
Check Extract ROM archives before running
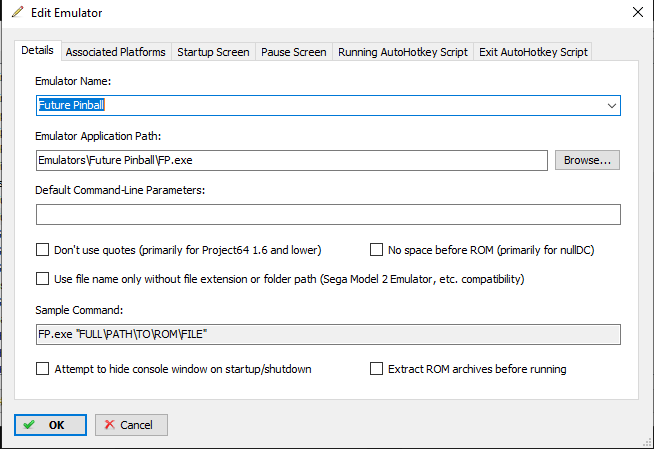[x=376, y=369]
